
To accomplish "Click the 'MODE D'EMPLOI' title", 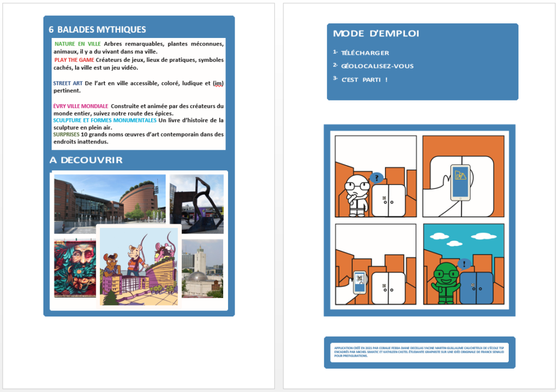I will tap(376, 34).
